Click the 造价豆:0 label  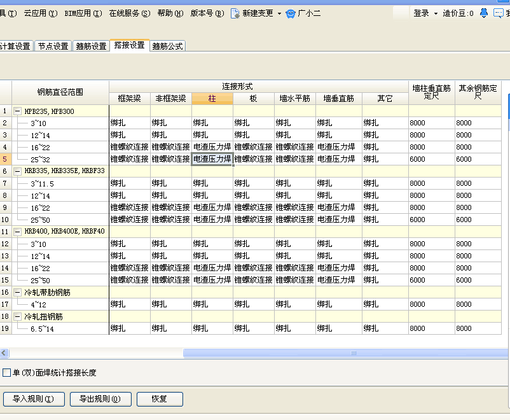tap(458, 13)
